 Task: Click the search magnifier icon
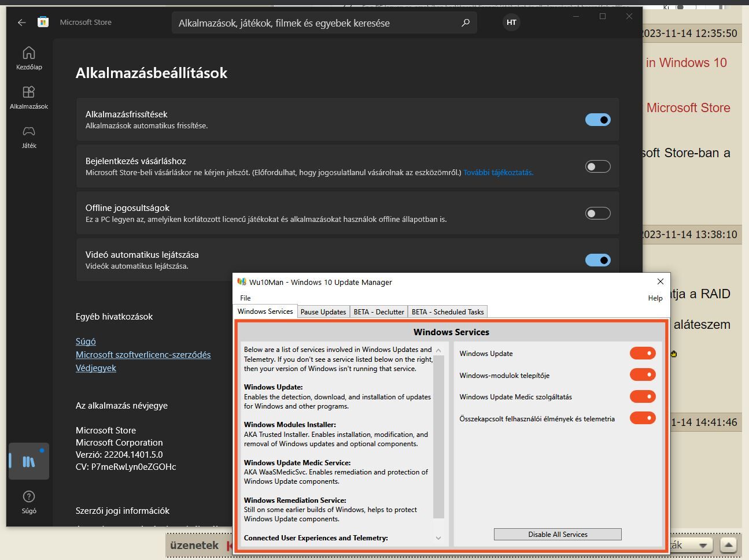point(466,23)
